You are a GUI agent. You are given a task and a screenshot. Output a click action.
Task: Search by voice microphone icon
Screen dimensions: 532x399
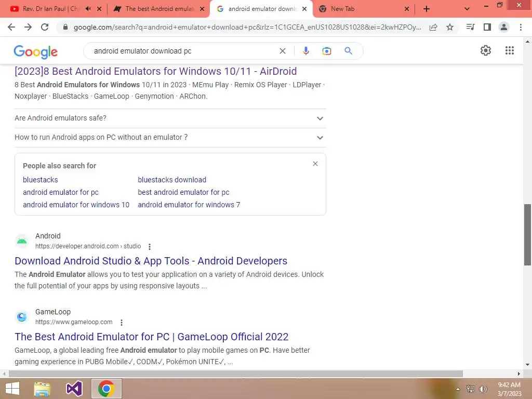(x=305, y=51)
